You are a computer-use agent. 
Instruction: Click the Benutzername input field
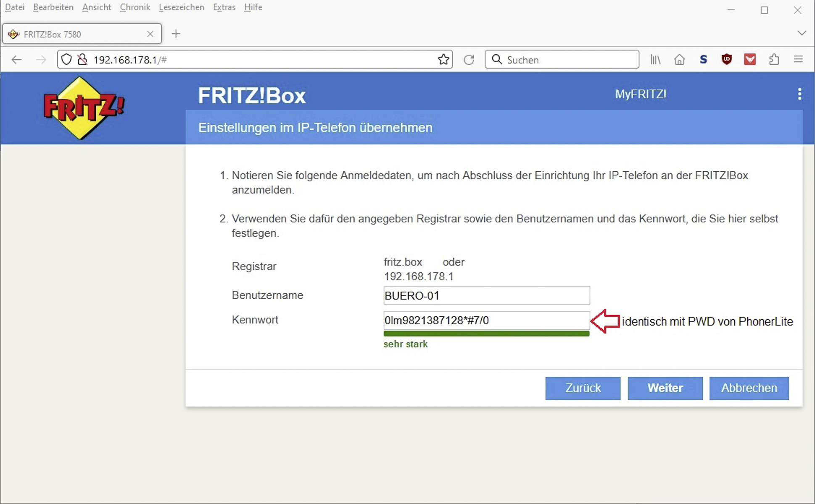(487, 296)
